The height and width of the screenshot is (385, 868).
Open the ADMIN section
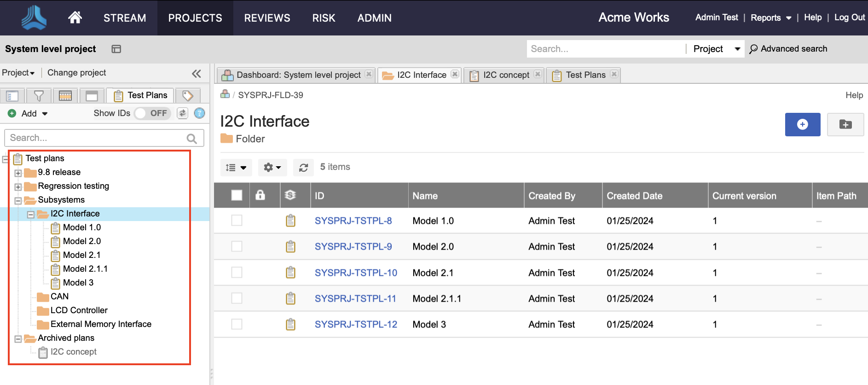(375, 18)
